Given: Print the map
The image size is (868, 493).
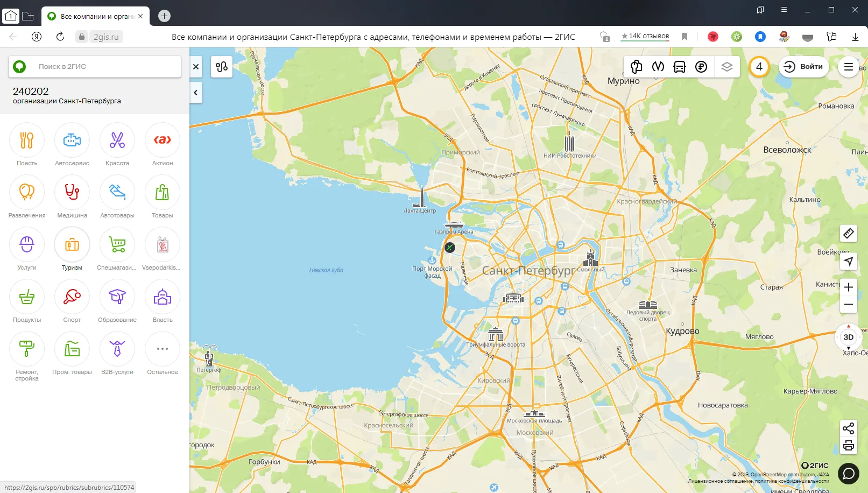Looking at the screenshot, I should (x=849, y=446).
